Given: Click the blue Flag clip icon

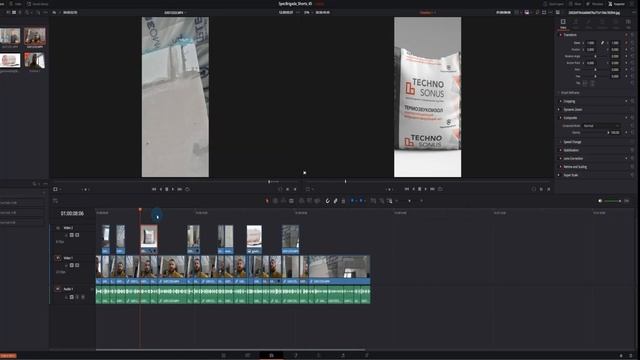Looking at the screenshot, I should coord(352,201).
